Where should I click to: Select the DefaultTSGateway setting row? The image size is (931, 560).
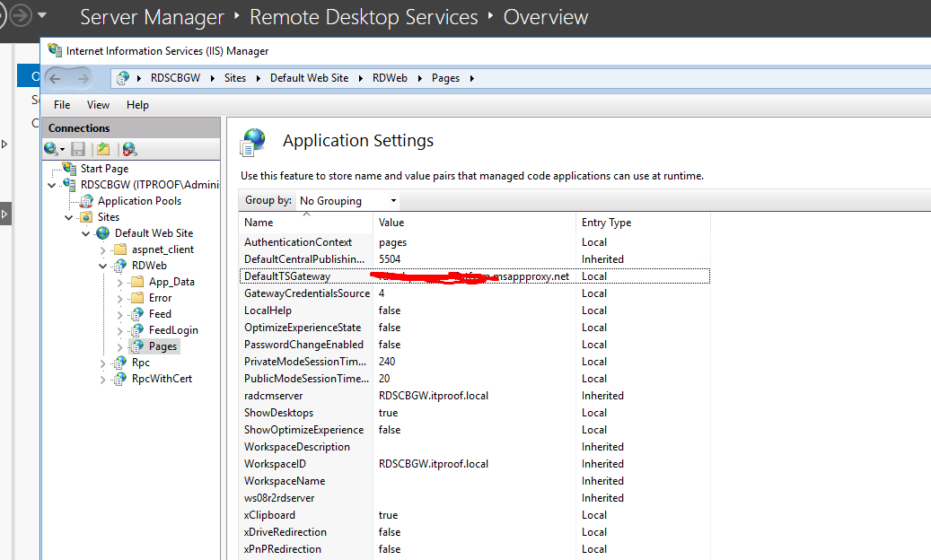click(474, 276)
